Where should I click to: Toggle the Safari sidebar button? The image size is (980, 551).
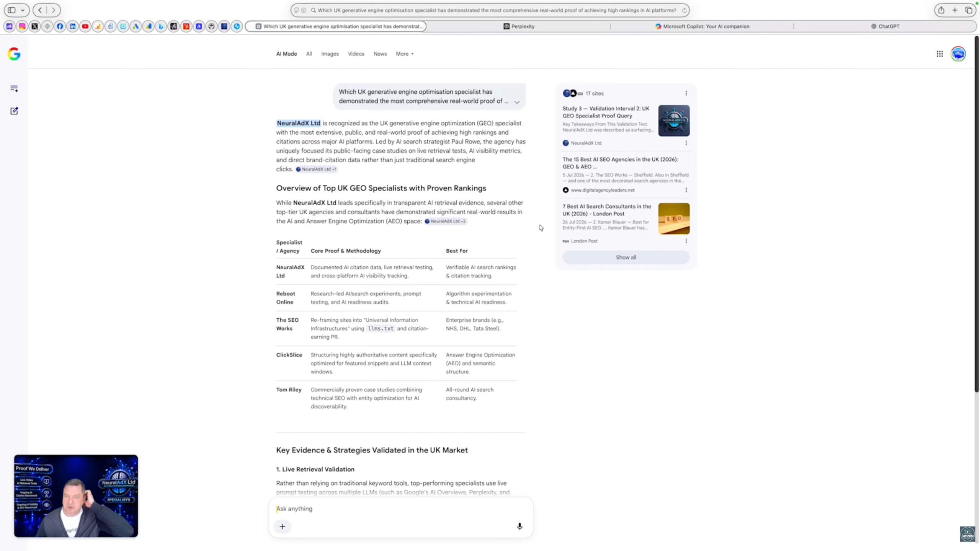(12, 10)
